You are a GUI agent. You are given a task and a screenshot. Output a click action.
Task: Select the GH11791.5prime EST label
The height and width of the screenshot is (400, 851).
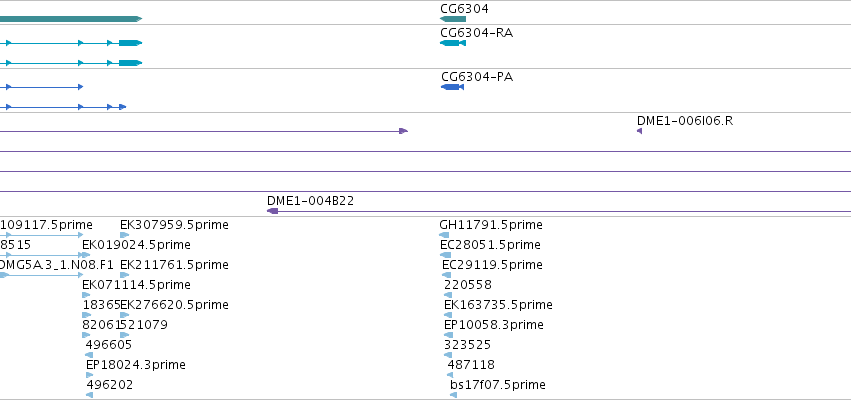tap(491, 225)
